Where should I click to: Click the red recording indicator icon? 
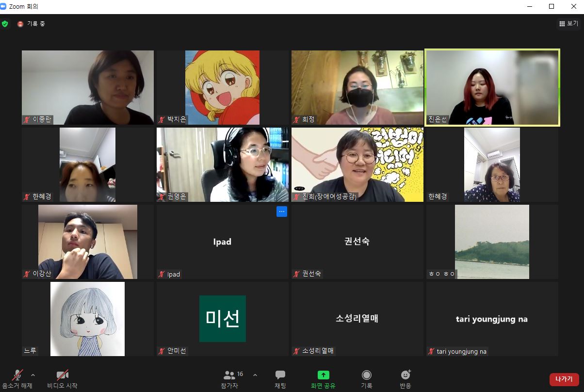[x=20, y=24]
